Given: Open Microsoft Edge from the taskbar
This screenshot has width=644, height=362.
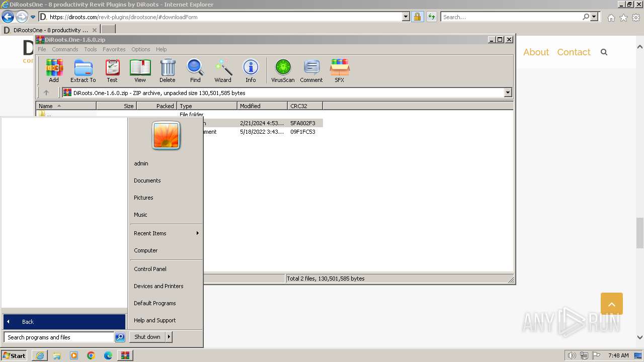Looking at the screenshot, I should tap(108, 355).
